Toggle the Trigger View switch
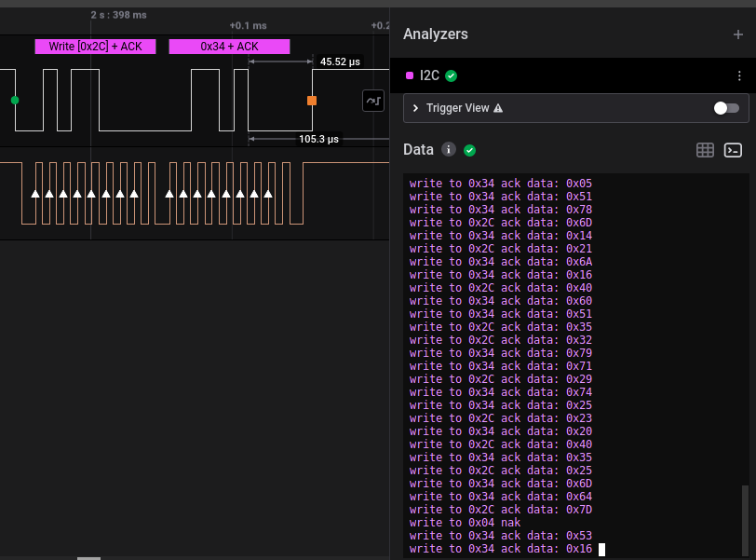The width and height of the screenshot is (756, 560). 726,108
